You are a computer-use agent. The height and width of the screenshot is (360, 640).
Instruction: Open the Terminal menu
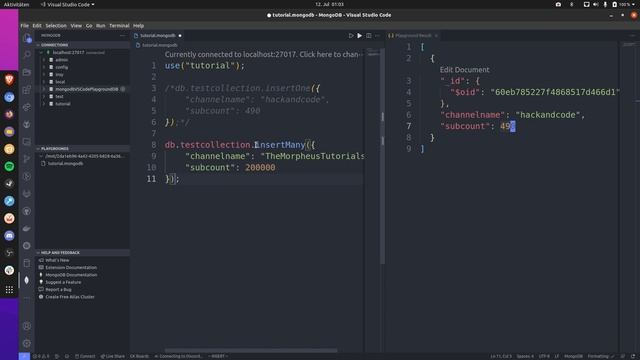(119, 25)
